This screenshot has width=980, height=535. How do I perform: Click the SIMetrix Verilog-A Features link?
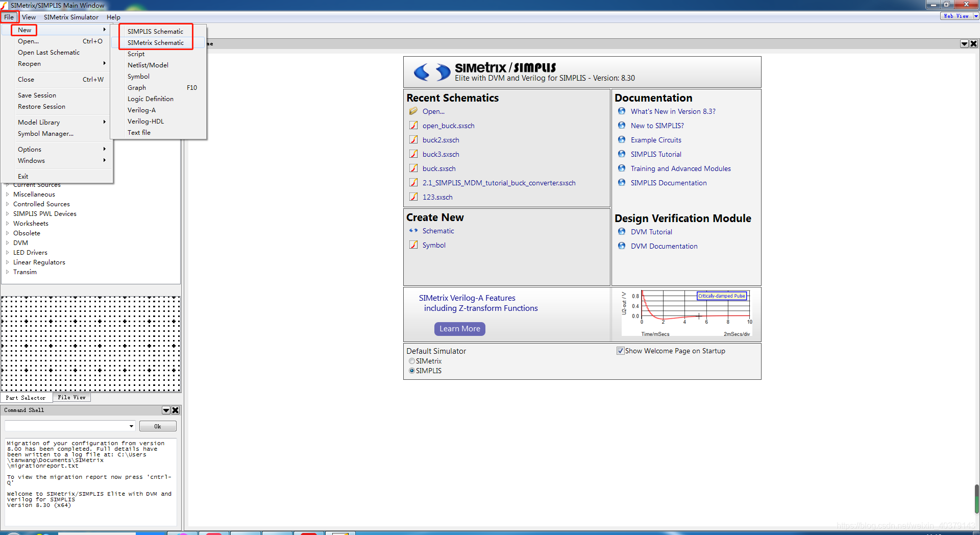pos(478,303)
